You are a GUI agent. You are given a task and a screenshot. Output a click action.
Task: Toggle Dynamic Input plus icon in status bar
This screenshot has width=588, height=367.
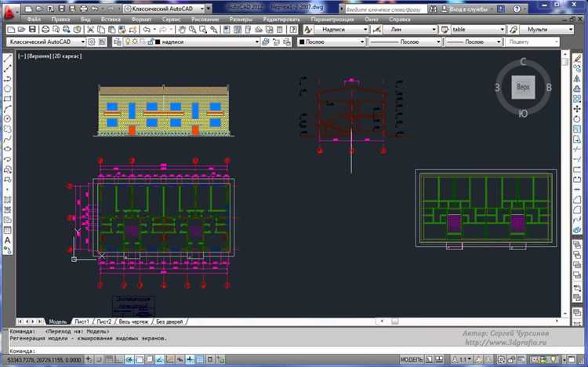(191, 360)
